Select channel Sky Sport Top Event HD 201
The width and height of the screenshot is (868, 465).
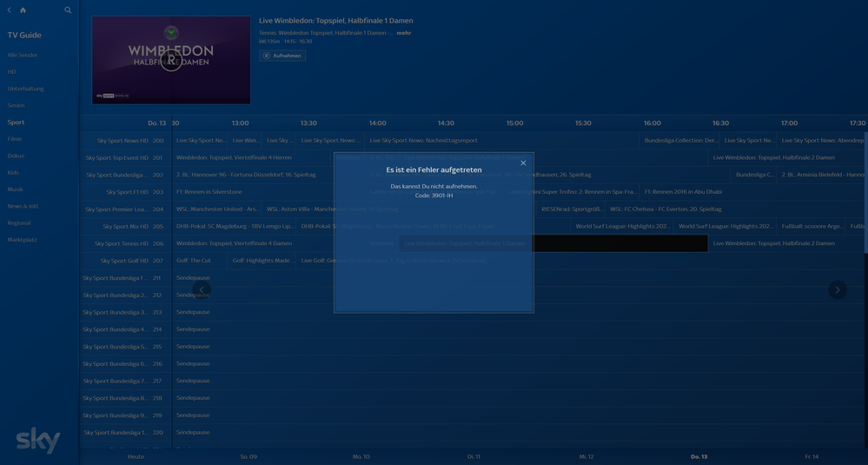(126, 158)
